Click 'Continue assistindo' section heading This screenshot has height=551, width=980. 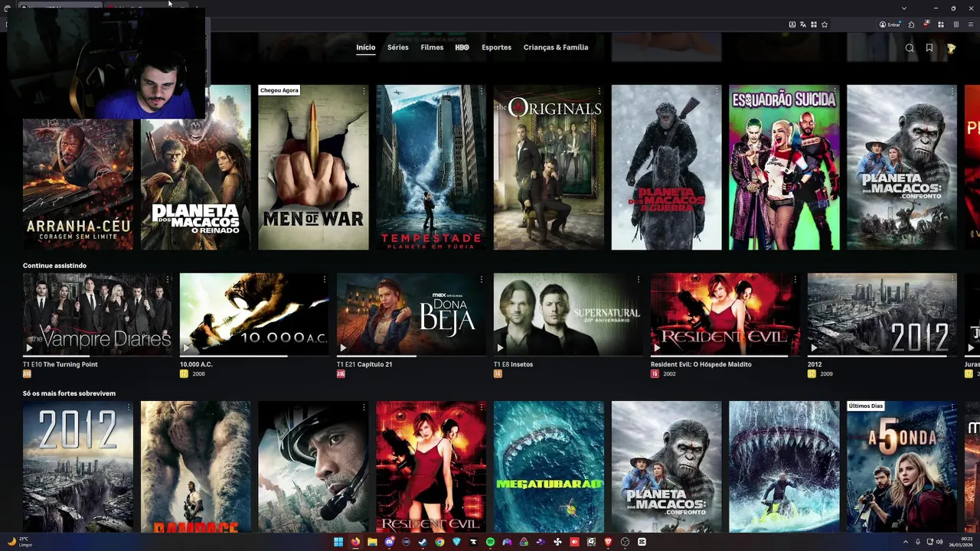tap(54, 266)
